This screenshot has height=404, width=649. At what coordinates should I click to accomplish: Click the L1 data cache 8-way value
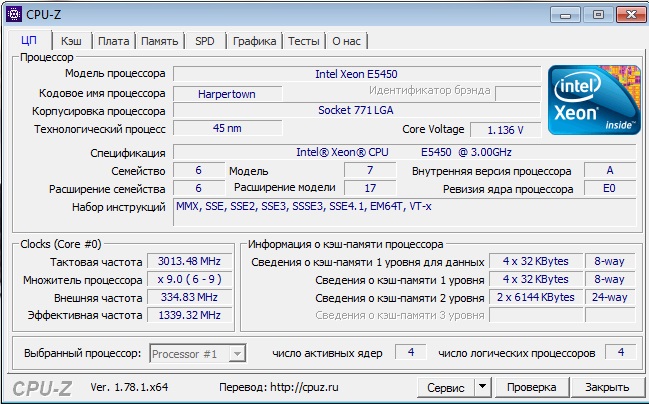pos(610,261)
